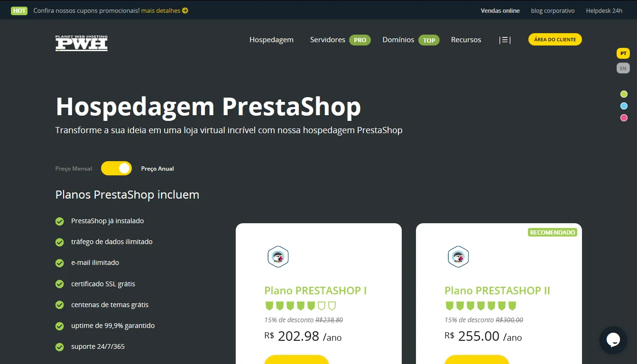Click the R$ 202.98 /ano price
This screenshot has height=364, width=637.
pyautogui.click(x=303, y=337)
